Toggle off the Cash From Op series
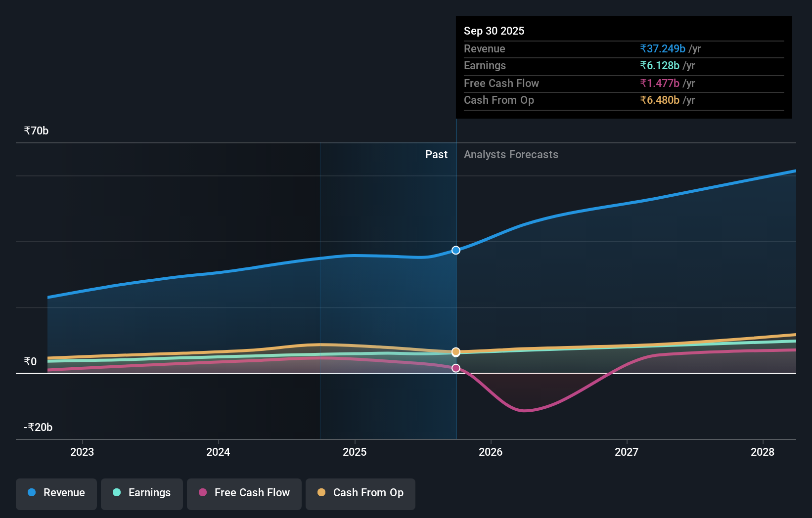The height and width of the screenshot is (518, 812). click(360, 494)
